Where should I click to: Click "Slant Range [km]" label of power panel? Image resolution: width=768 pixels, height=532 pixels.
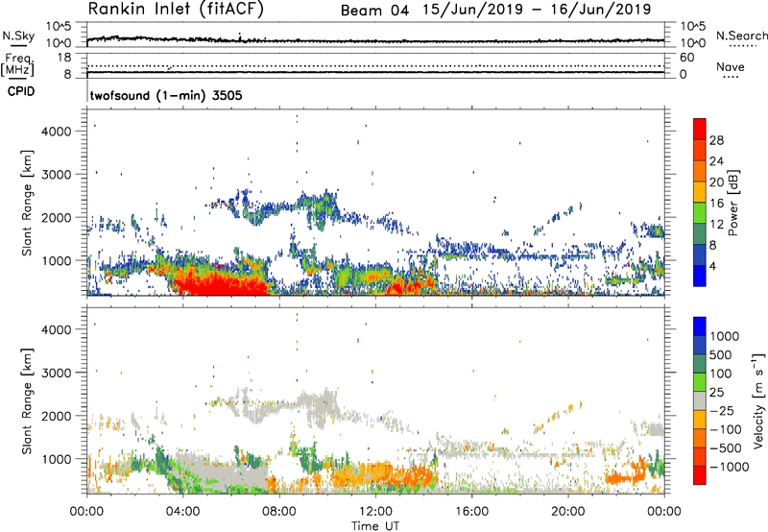pyautogui.click(x=27, y=203)
